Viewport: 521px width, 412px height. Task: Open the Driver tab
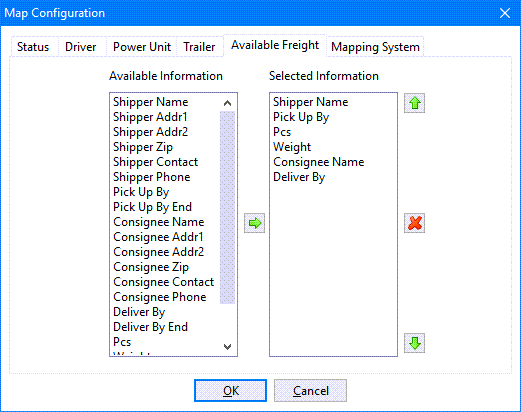tap(81, 47)
